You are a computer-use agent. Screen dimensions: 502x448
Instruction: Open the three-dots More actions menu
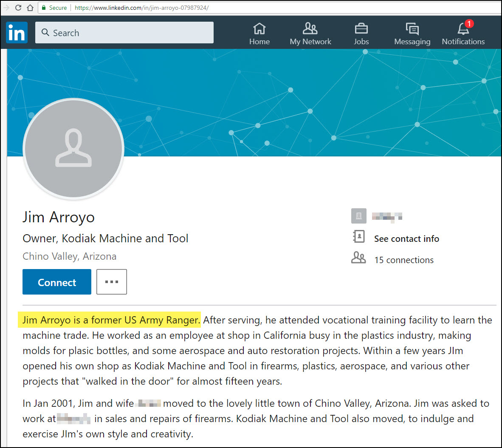(112, 282)
